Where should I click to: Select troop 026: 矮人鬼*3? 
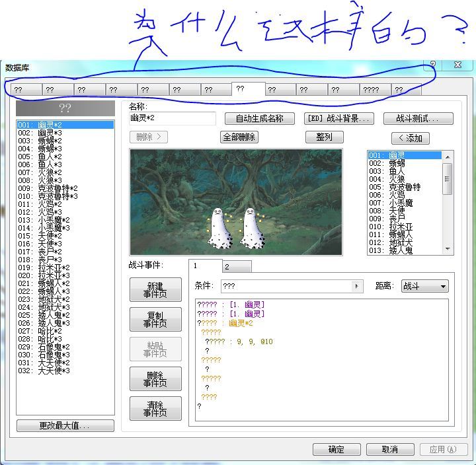click(x=65, y=323)
